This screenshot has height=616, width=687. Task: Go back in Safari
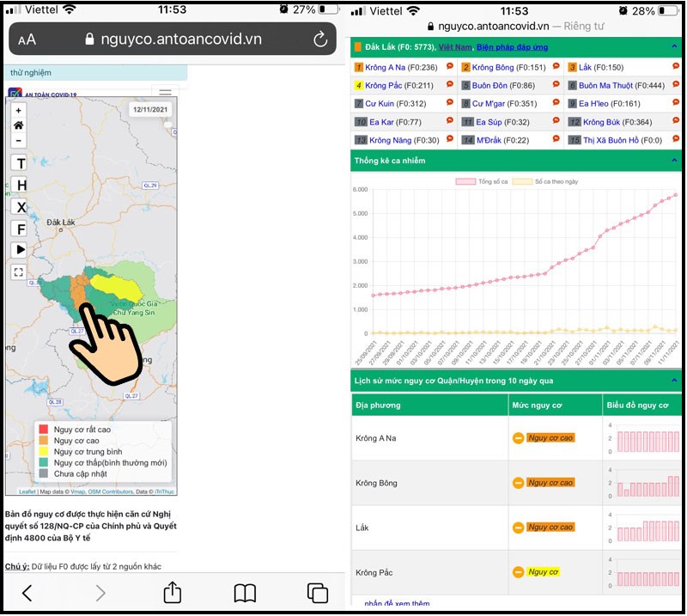pos(27,593)
